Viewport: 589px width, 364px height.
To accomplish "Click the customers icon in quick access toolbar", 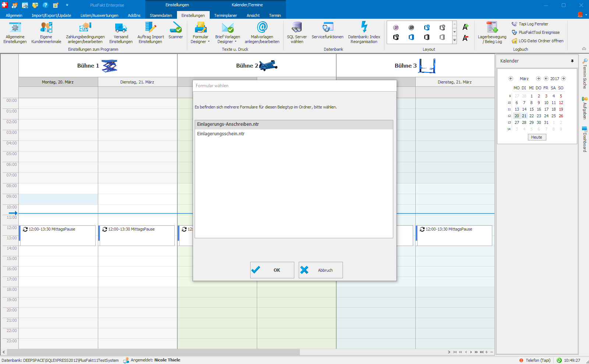I will pos(15,5).
